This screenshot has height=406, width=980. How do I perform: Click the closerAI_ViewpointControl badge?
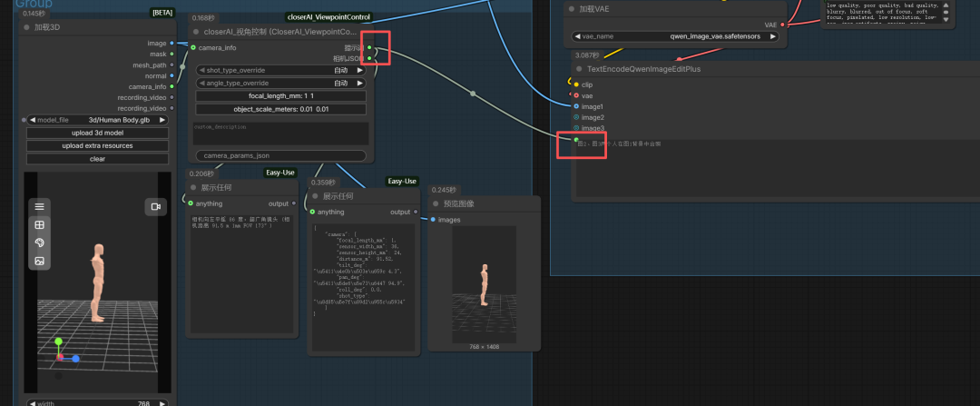328,17
